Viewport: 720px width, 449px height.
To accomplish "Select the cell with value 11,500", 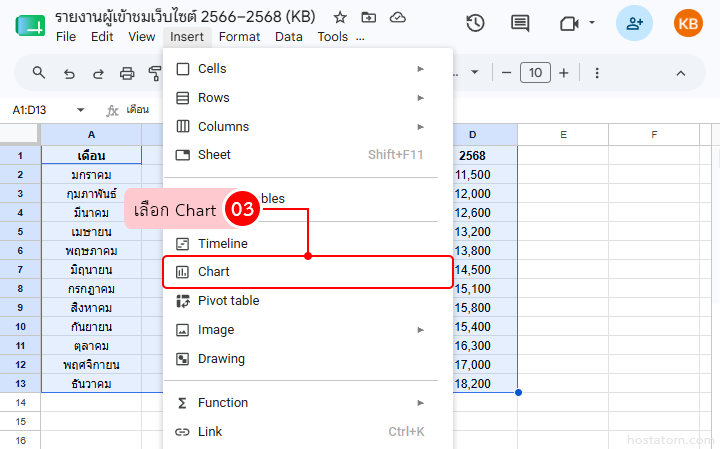I will (485, 175).
